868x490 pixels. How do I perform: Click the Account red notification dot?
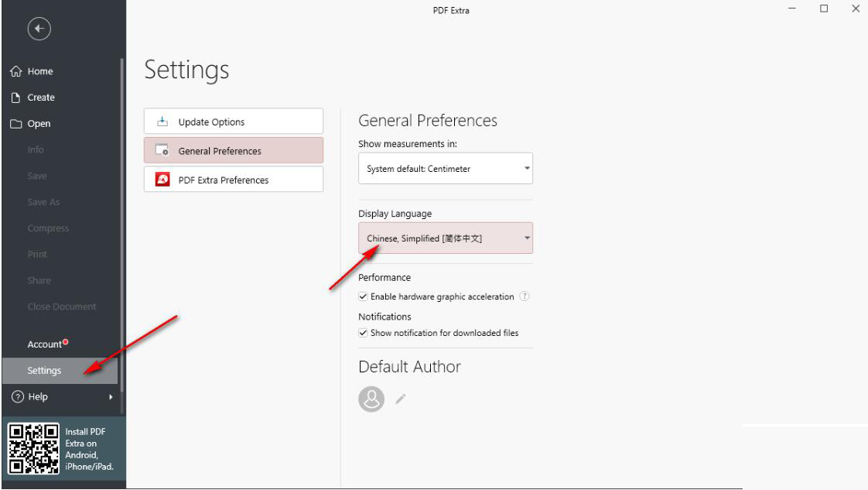click(65, 341)
